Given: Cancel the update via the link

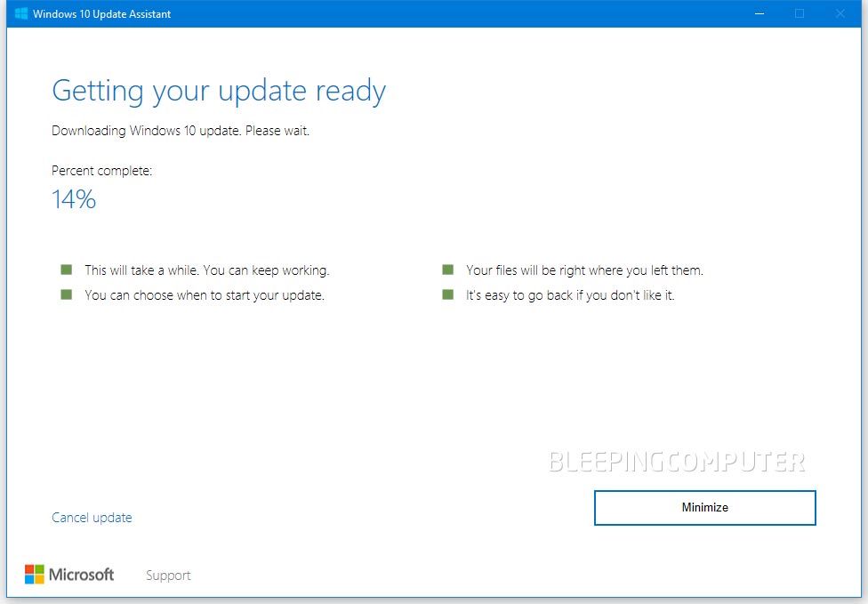Looking at the screenshot, I should 92,518.
